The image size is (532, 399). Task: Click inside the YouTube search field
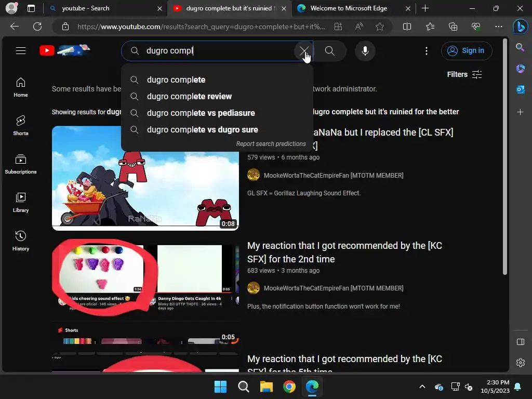[x=217, y=51]
